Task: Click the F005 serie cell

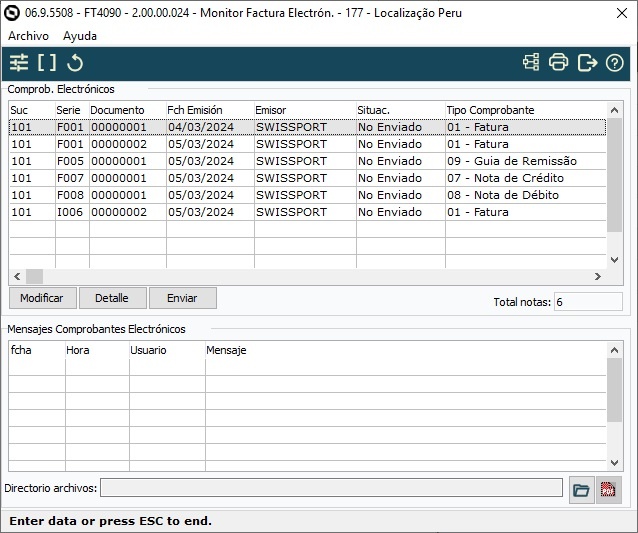Action: tap(70, 161)
